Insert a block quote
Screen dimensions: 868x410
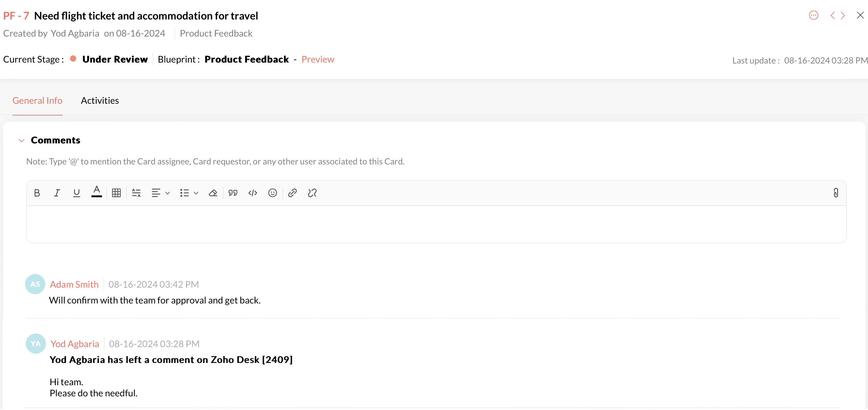click(x=233, y=193)
